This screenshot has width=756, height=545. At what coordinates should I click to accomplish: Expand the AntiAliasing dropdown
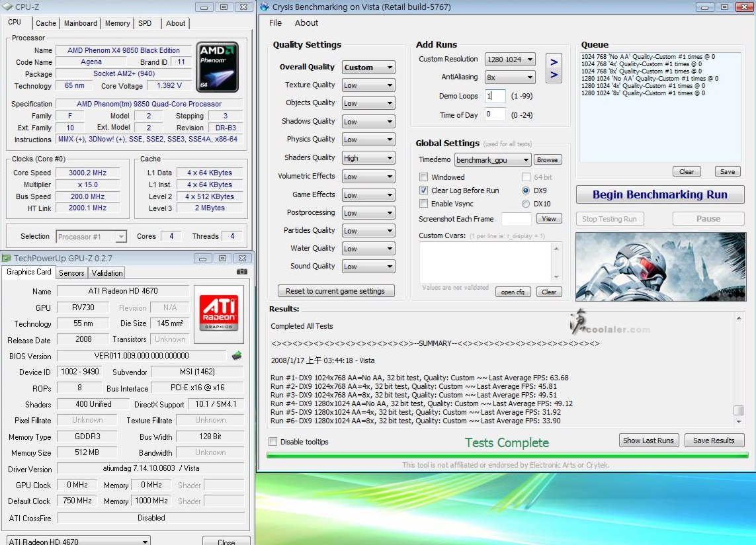point(510,77)
